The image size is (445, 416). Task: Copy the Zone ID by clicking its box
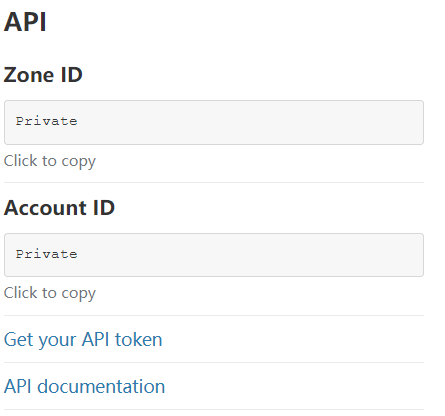[214, 122]
